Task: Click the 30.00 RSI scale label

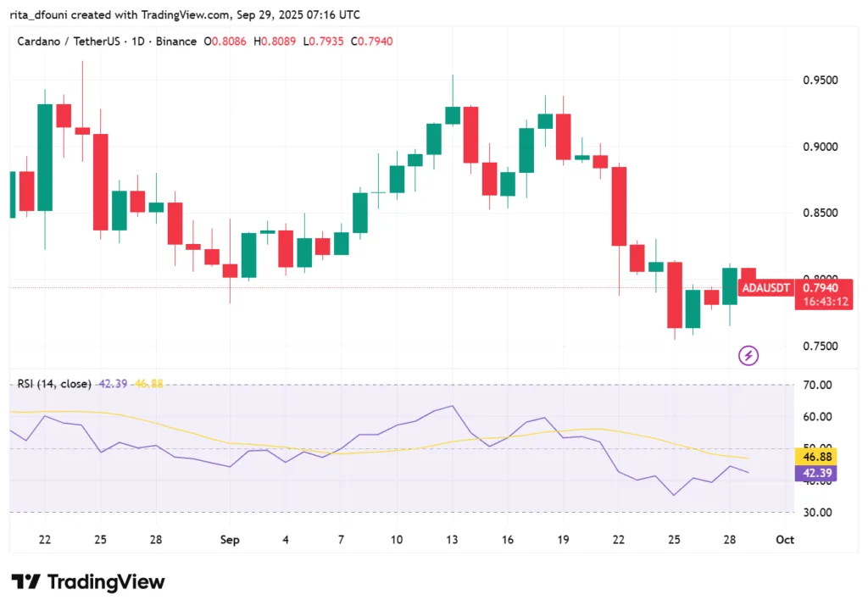Action: click(816, 513)
